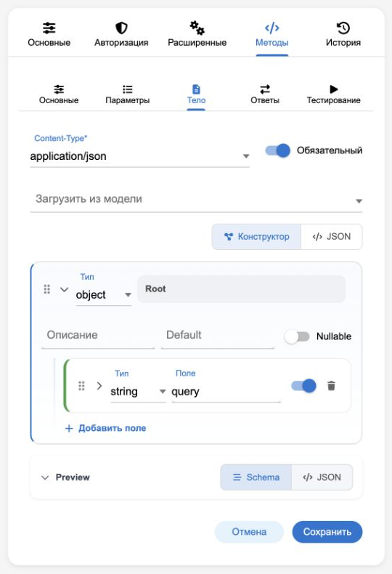Switch to the Ответы sub-tab
Screen dimensions: 392x574
265,94
